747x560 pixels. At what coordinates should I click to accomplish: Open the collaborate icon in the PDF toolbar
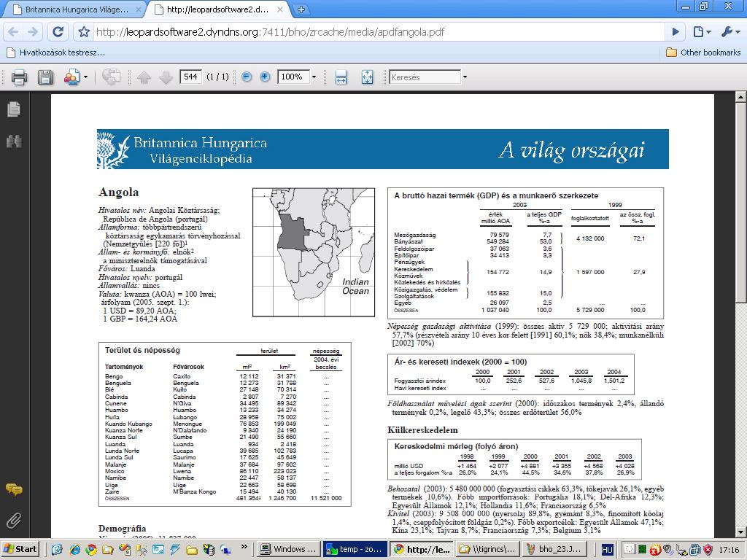pos(71,77)
